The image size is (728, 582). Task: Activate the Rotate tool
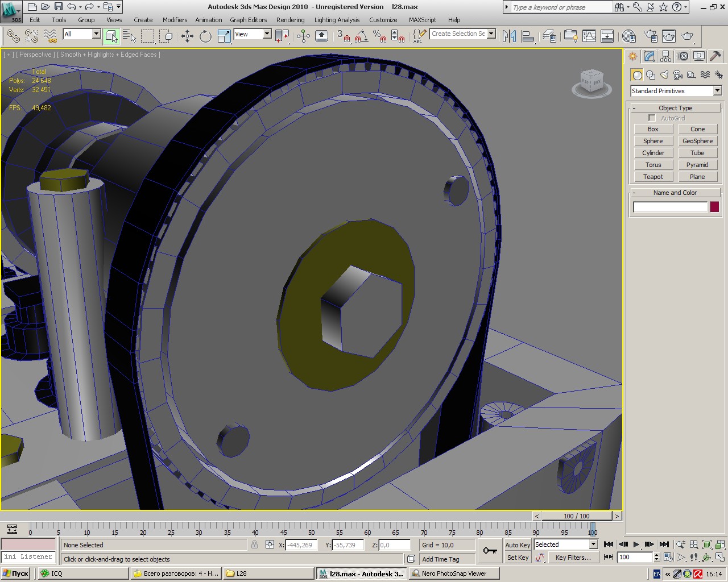click(x=205, y=36)
